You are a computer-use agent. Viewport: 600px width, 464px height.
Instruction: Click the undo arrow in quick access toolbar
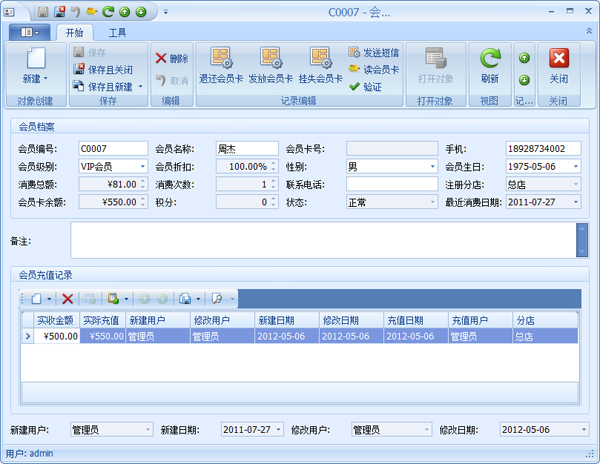point(75,12)
